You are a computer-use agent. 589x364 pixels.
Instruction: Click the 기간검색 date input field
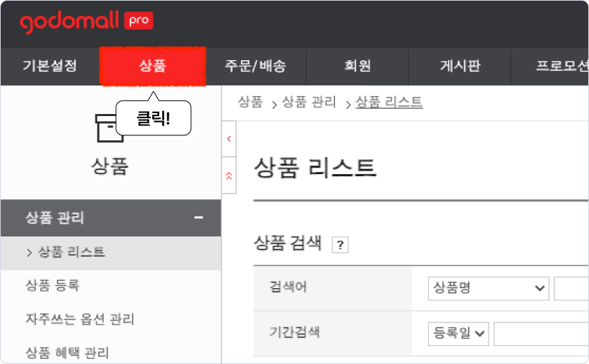[x=542, y=333]
